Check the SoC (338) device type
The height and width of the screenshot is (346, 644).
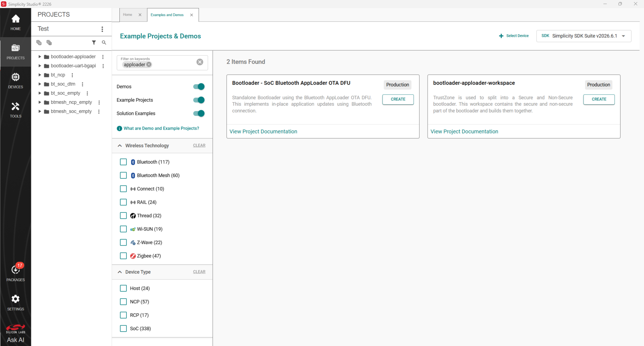pyautogui.click(x=123, y=329)
